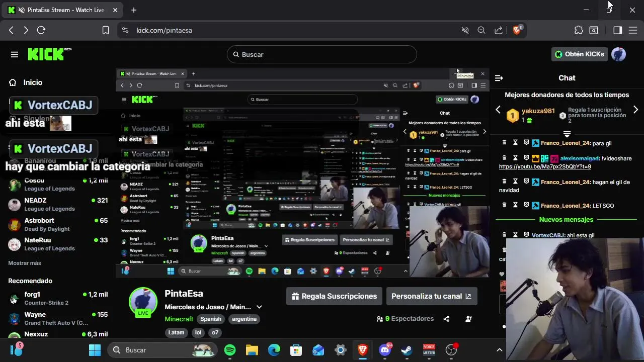Open a new browser tab
The height and width of the screenshot is (362, 644).
[134, 10]
